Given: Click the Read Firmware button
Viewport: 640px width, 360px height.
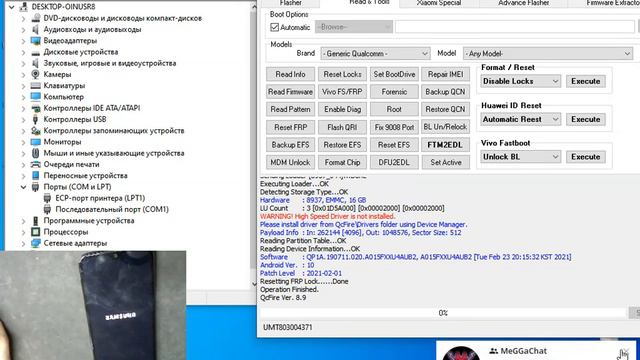Looking at the screenshot, I should 290,92.
